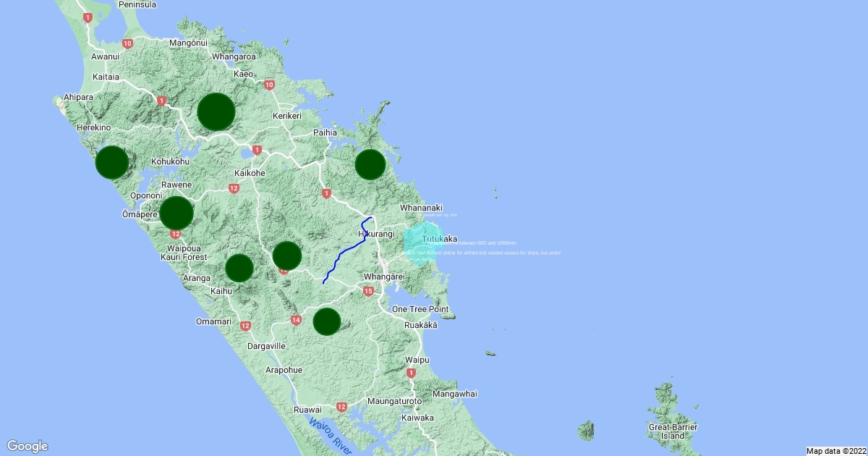Click the Mangawhai place label
The height and width of the screenshot is (456, 868).
click(x=454, y=394)
